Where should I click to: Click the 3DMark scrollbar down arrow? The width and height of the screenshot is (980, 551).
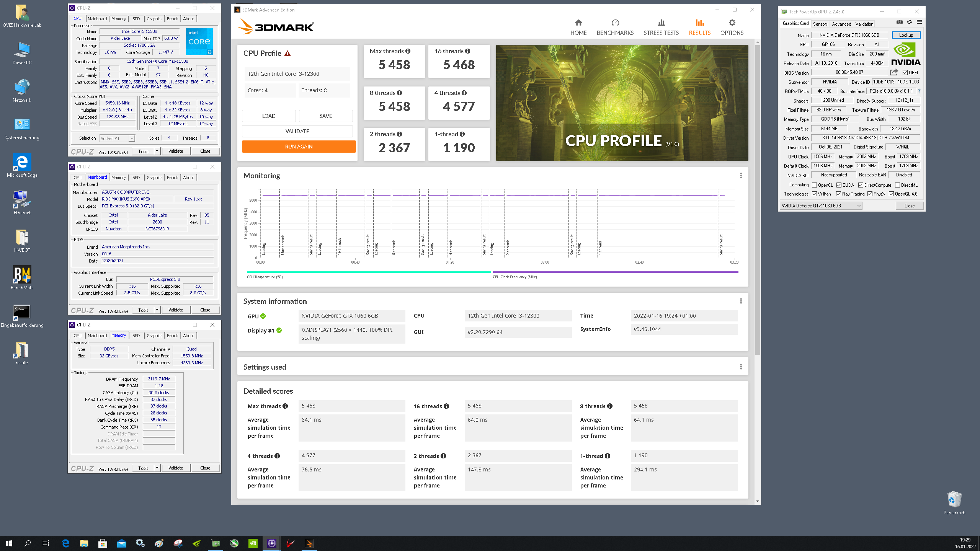tap(758, 501)
